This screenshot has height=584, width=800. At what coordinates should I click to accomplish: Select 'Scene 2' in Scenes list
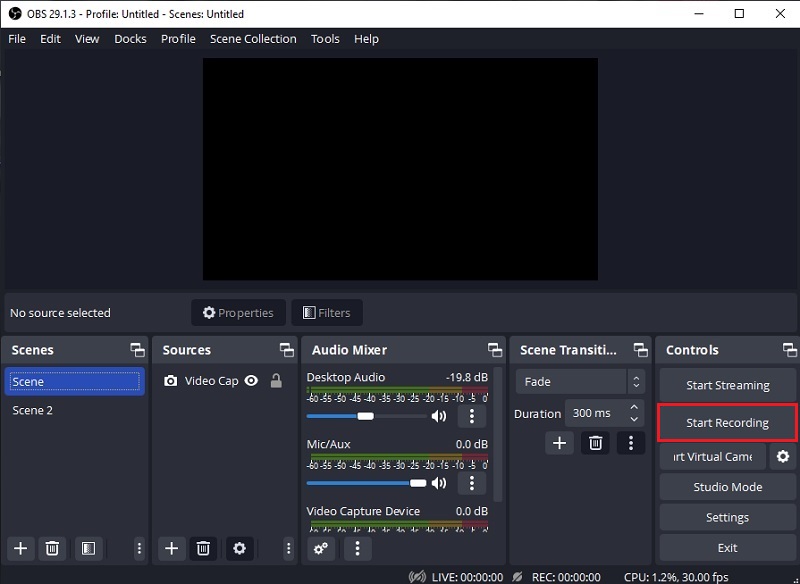74,410
